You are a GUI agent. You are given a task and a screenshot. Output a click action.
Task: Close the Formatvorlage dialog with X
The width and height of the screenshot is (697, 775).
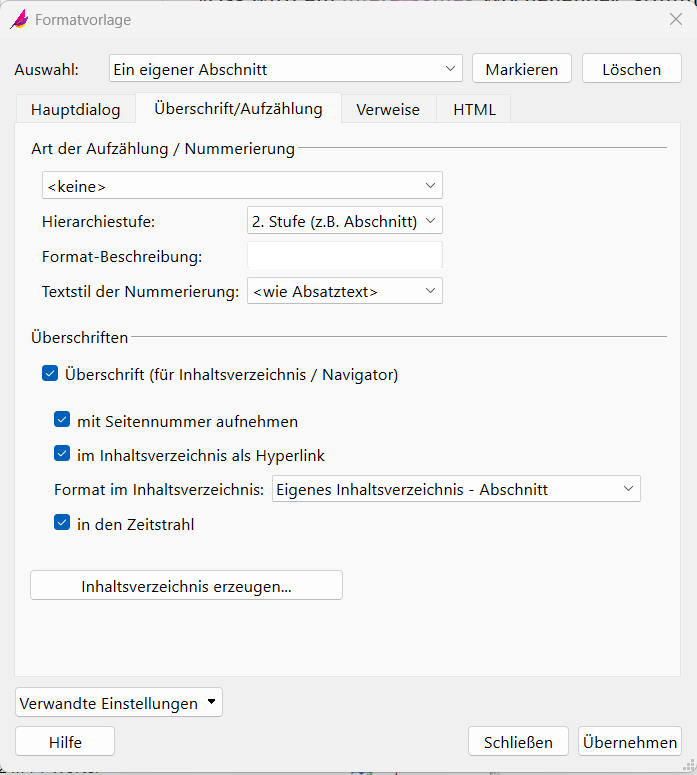pos(675,19)
